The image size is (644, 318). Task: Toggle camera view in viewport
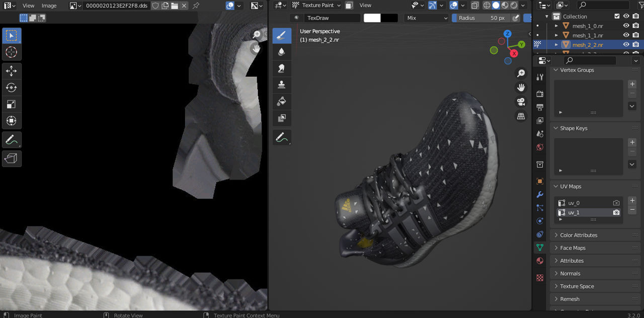(x=521, y=102)
